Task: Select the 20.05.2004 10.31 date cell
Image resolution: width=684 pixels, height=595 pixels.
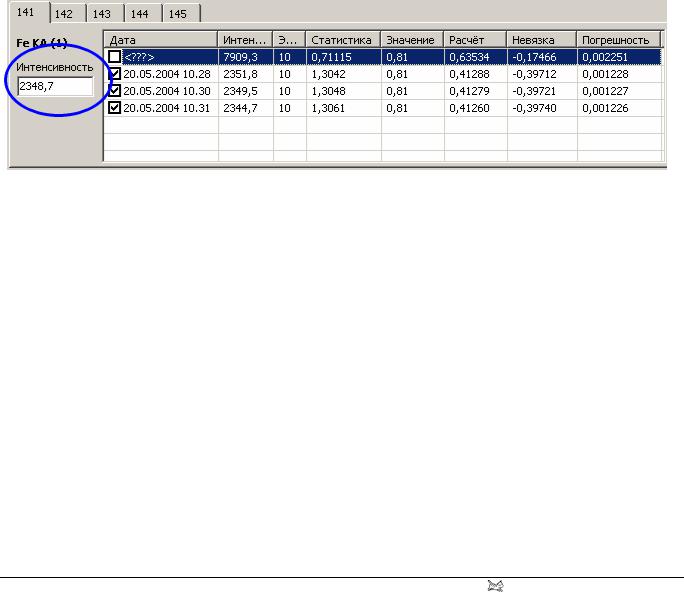Action: click(x=167, y=108)
